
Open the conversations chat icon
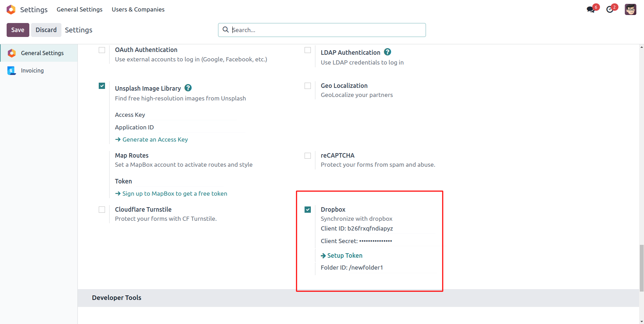pos(591,9)
